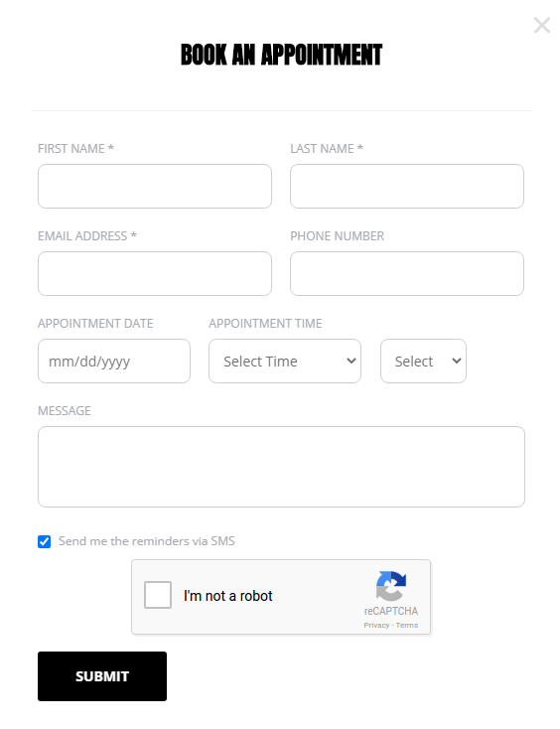Check the I'm not a robot box
The height and width of the screenshot is (729, 560).
tap(158, 595)
